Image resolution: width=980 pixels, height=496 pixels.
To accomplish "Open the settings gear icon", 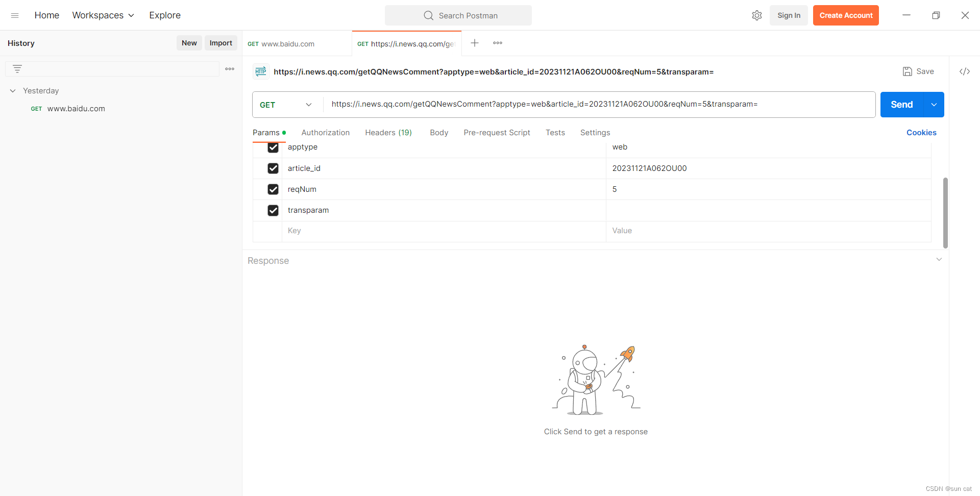I will pyautogui.click(x=757, y=15).
